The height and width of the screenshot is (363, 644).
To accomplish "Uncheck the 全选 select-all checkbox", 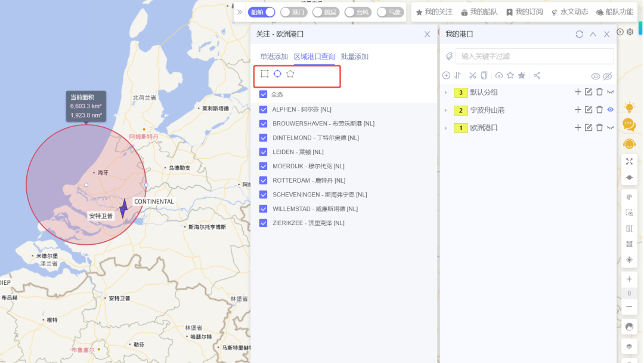I will 263,94.
